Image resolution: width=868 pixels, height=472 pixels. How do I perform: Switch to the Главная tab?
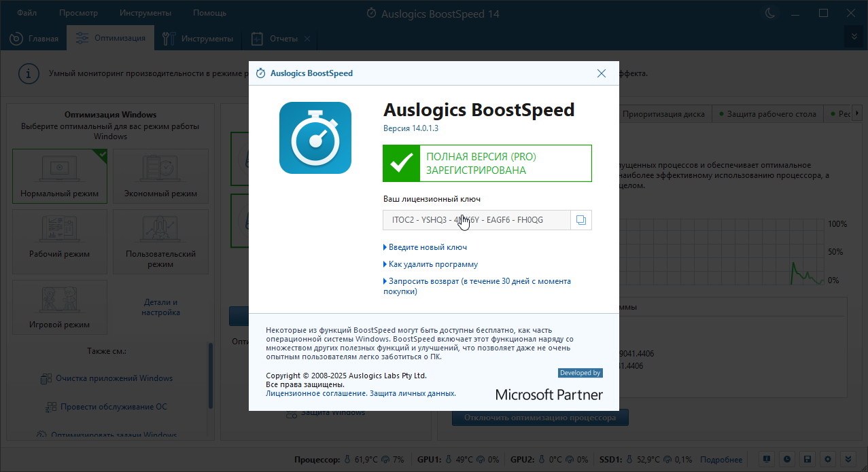(34, 38)
